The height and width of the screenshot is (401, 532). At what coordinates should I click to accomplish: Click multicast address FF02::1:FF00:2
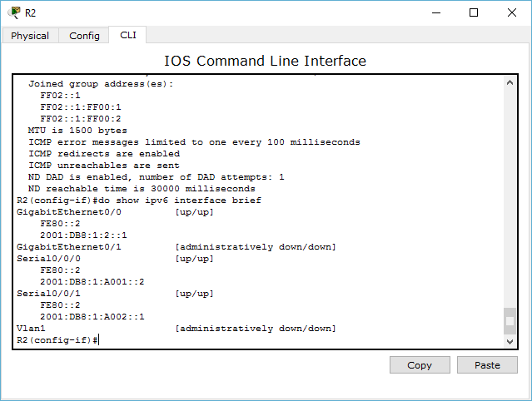click(x=81, y=119)
